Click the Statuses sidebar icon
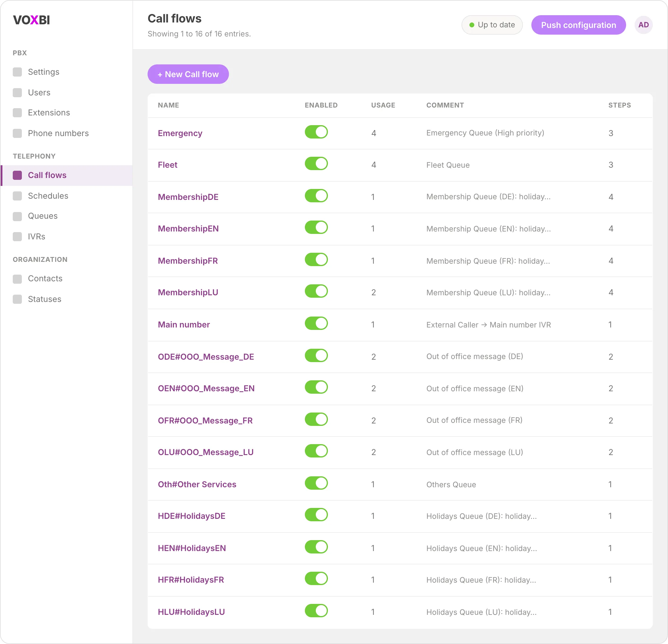Screen dimensions: 668x644 point(17,299)
